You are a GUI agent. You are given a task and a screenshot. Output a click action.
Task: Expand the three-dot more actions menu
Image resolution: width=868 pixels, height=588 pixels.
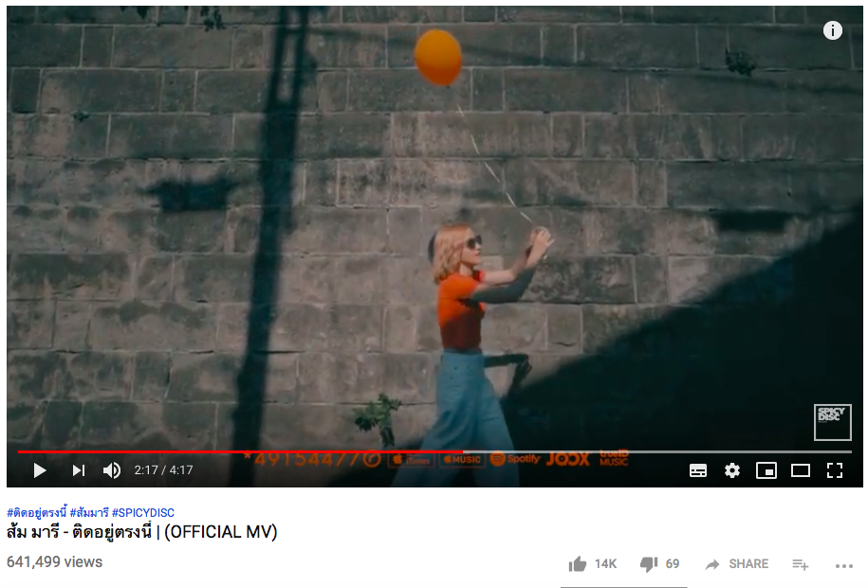843,565
